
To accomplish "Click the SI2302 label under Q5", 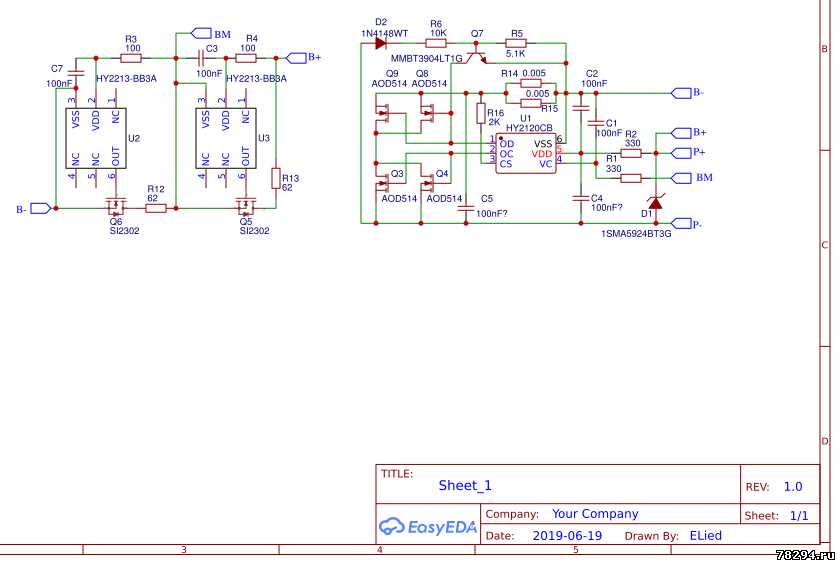I will (x=254, y=231).
